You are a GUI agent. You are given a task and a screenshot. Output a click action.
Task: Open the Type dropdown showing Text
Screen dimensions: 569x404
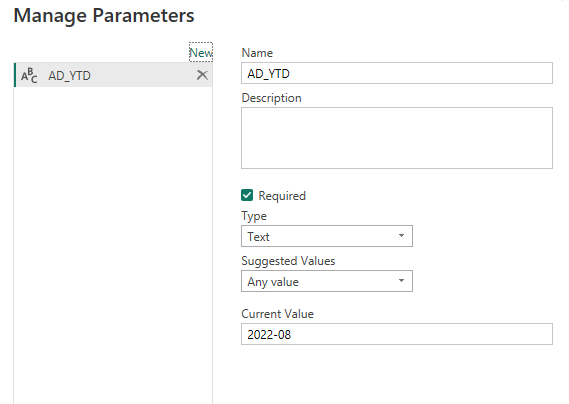tap(327, 236)
